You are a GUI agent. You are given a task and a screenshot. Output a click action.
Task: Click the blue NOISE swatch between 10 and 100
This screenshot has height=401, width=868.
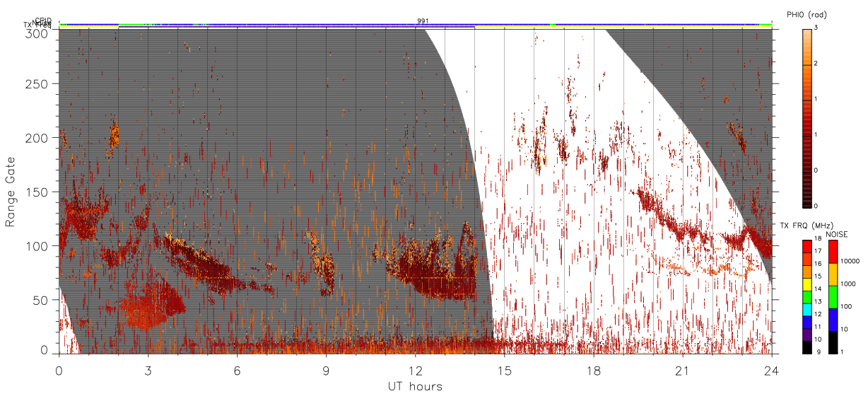pyautogui.click(x=833, y=320)
